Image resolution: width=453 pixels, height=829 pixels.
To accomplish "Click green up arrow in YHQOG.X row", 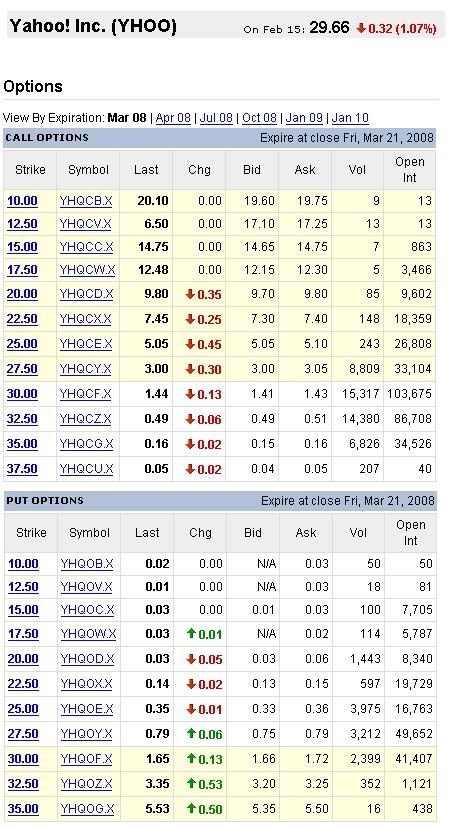I will 191,808.
